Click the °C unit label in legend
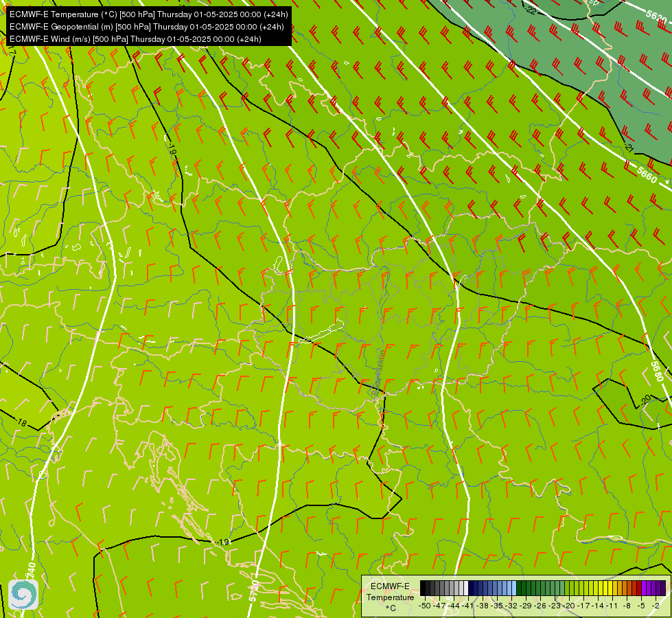 [391, 608]
